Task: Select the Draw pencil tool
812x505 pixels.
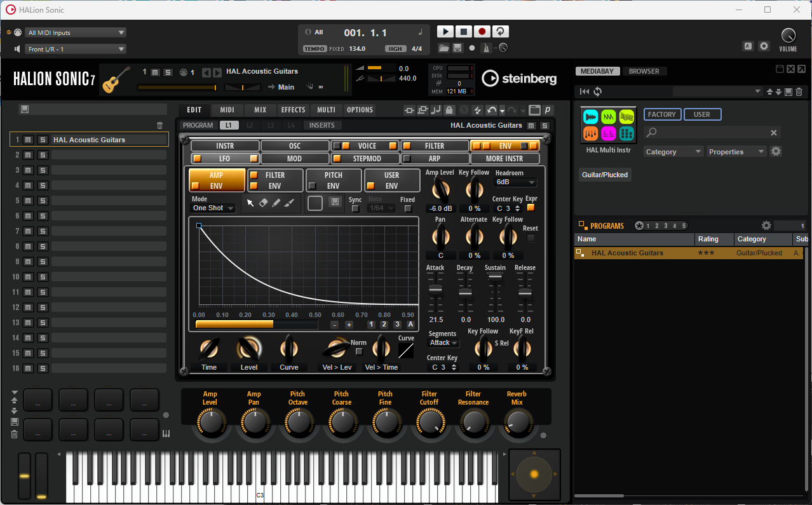Action: [x=276, y=203]
